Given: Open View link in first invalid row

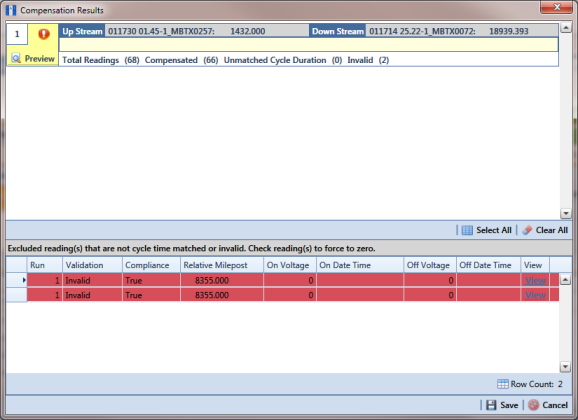Looking at the screenshot, I should click(x=535, y=280).
